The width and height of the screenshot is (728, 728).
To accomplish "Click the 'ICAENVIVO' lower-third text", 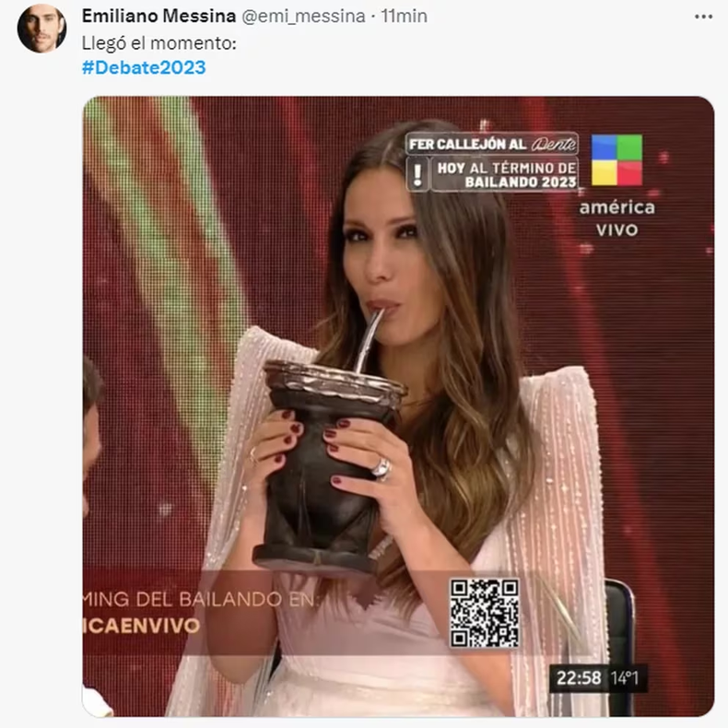I will (141, 626).
